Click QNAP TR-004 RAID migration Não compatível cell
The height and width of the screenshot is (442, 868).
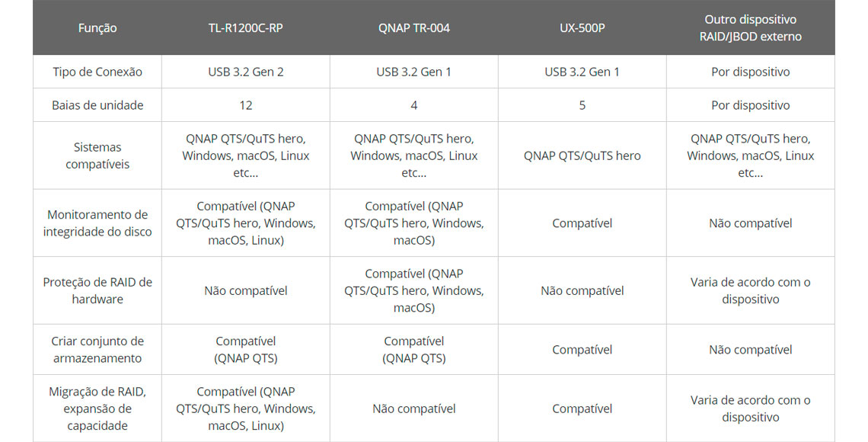(x=413, y=408)
